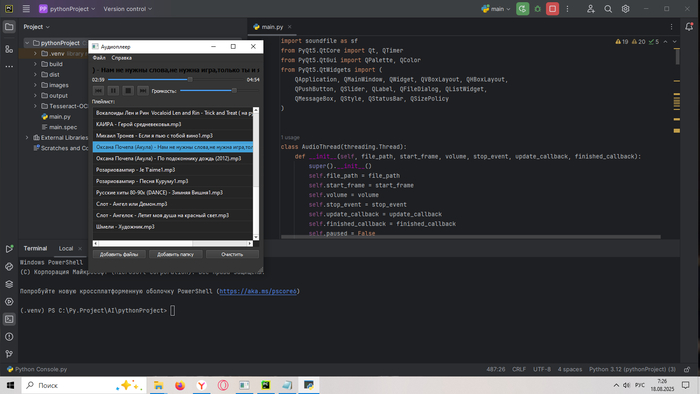Open the Version control dropdown

click(x=128, y=9)
